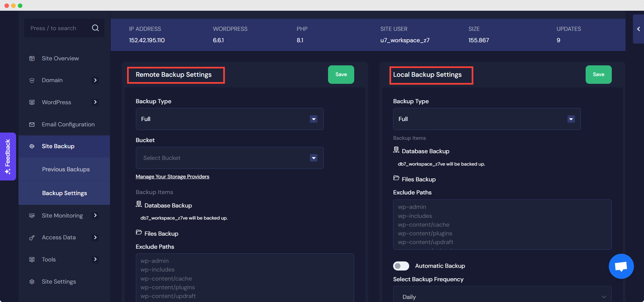Click the size value 155.867

[x=479, y=40]
